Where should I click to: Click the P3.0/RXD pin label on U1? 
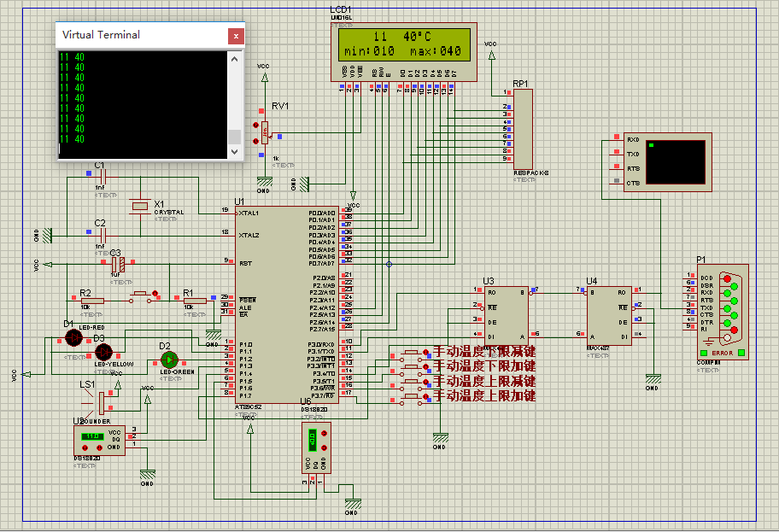click(321, 344)
